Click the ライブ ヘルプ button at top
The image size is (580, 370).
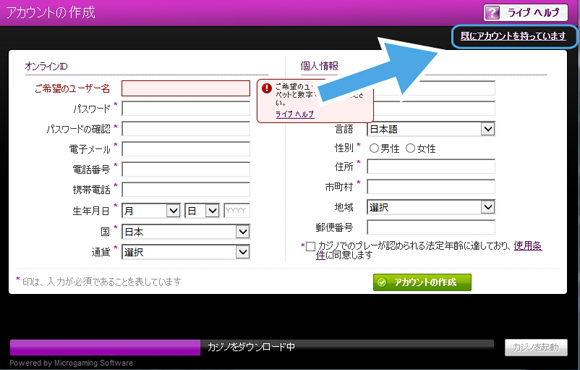526,13
